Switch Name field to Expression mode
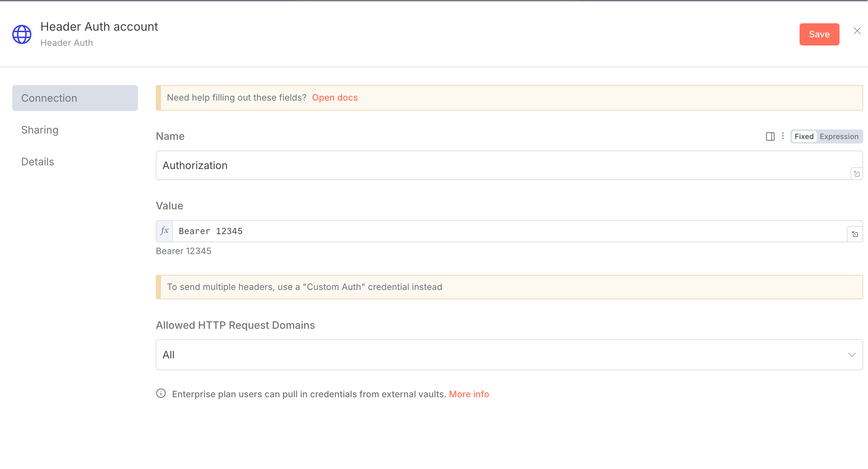 (x=839, y=136)
